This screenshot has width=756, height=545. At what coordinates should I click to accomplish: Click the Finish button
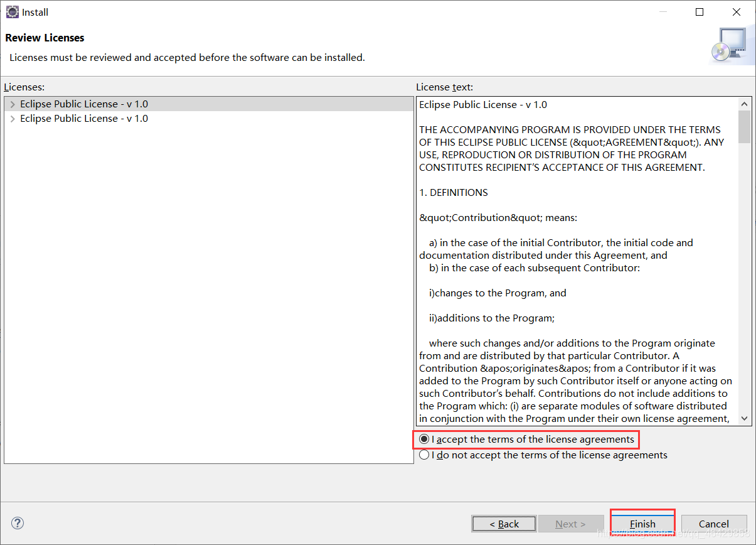click(x=642, y=524)
